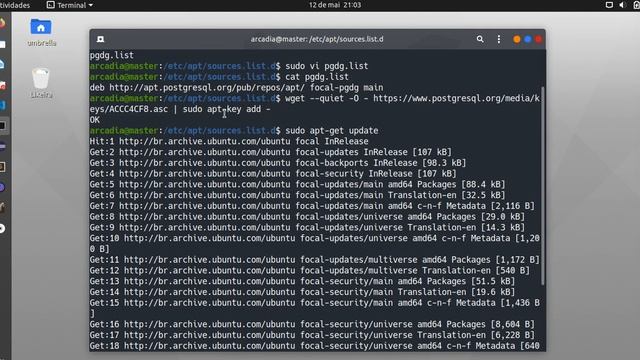Click the 'sudo apt-get update' command

point(332,131)
